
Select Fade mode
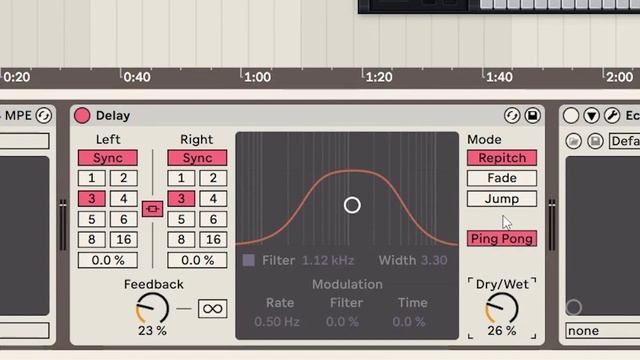[502, 178]
